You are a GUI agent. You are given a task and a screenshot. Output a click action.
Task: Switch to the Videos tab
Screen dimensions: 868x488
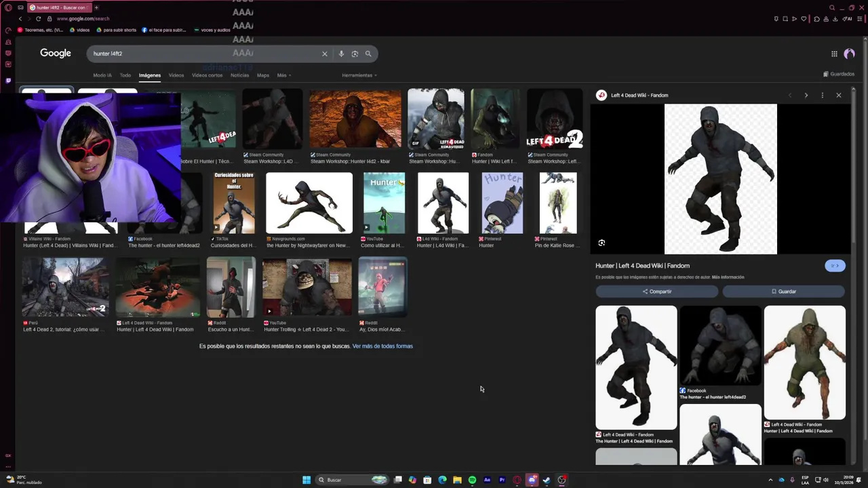pos(176,75)
